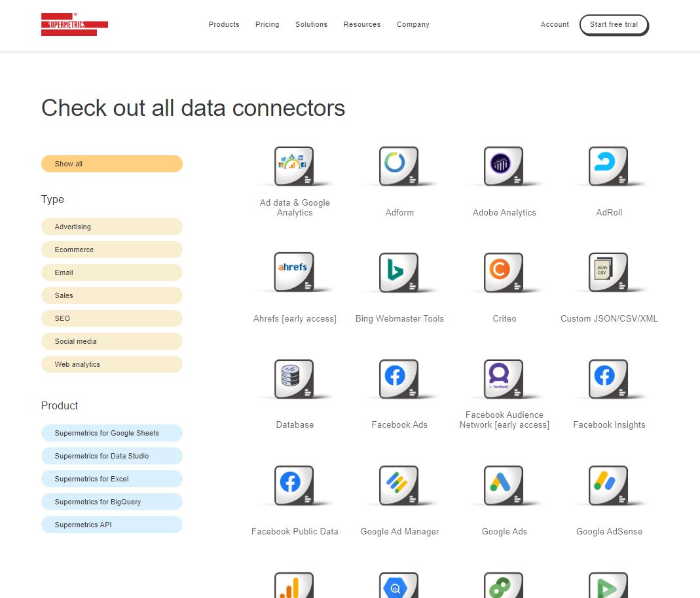This screenshot has height=598, width=700.
Task: Filter by Supermetrics for Google Sheets
Action: [112, 433]
